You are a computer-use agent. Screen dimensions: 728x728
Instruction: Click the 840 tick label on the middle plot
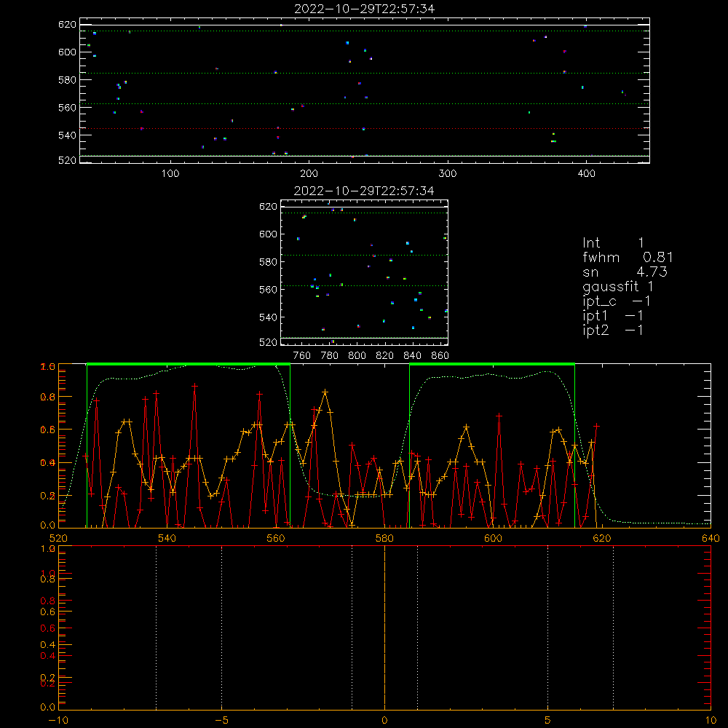click(412, 356)
